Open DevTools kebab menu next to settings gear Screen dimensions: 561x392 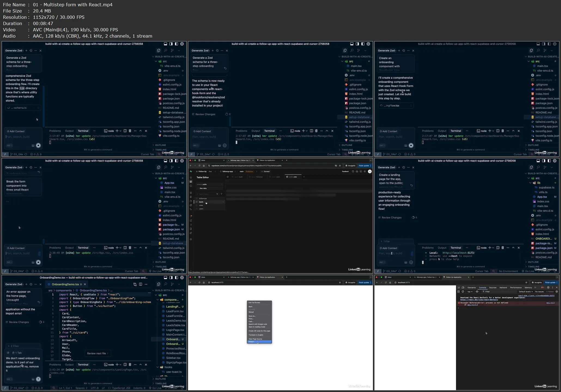pos(553,287)
